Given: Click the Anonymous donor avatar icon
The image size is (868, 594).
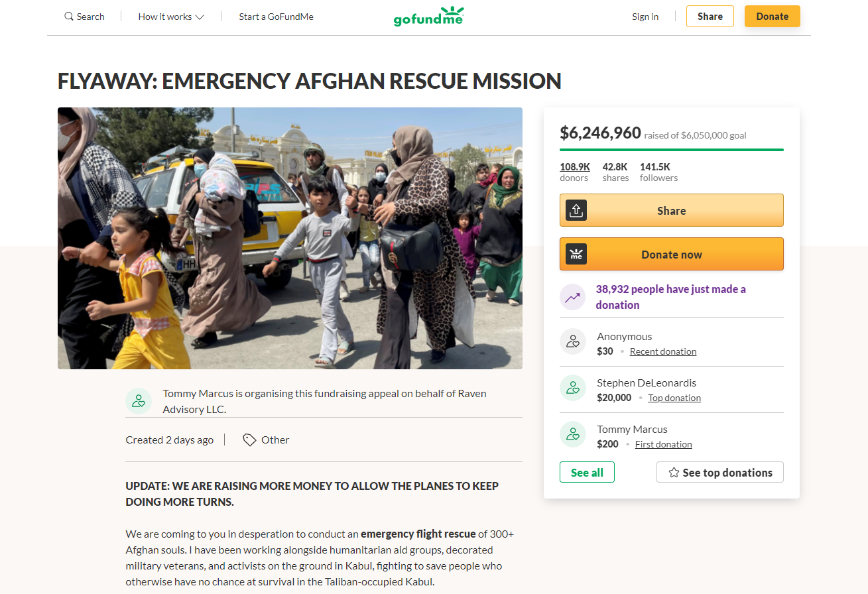Looking at the screenshot, I should (x=573, y=341).
